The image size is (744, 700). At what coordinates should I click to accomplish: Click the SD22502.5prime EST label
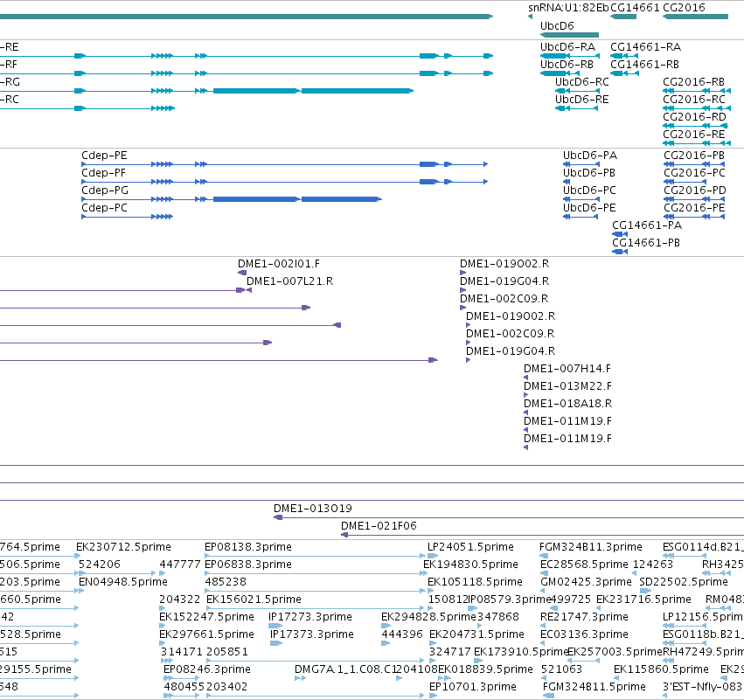[684, 582]
